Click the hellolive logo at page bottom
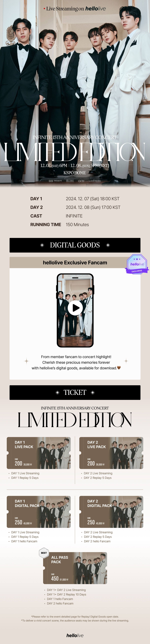150x644 pixels. pyautogui.click(x=75, y=635)
